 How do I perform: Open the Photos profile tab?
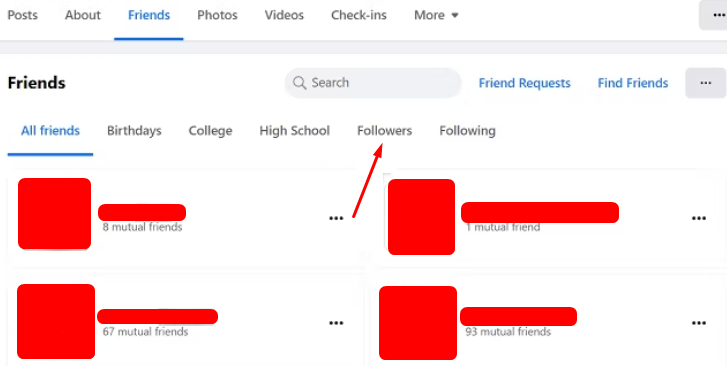click(217, 15)
